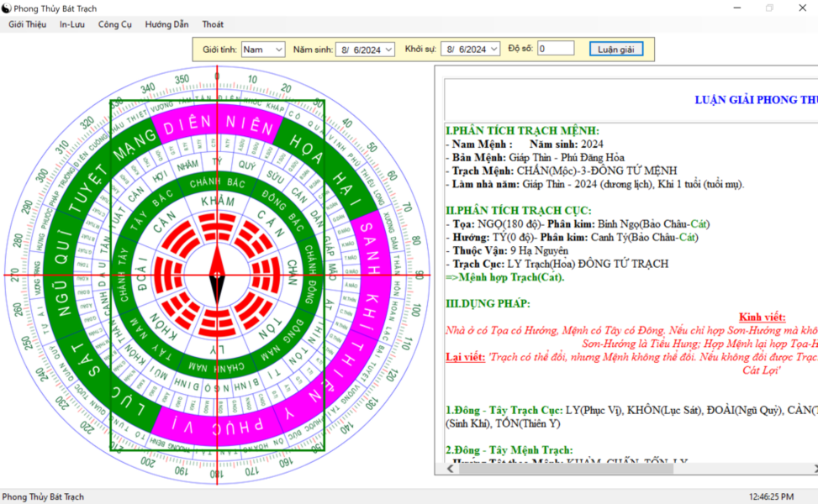Open the In-Lưu menu
Screen dimensions: 818x504
[x=72, y=24]
